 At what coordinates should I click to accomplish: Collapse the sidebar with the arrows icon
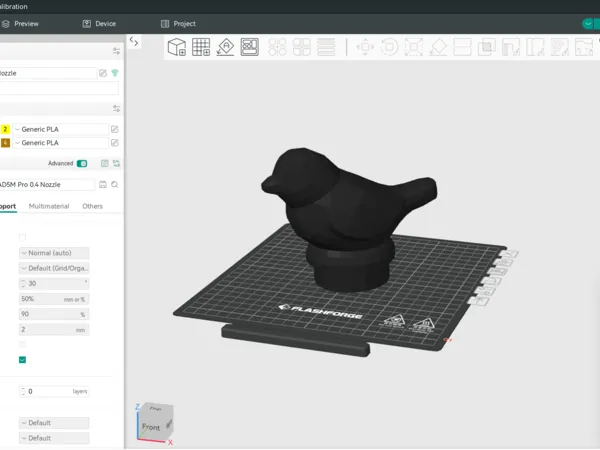click(x=134, y=41)
